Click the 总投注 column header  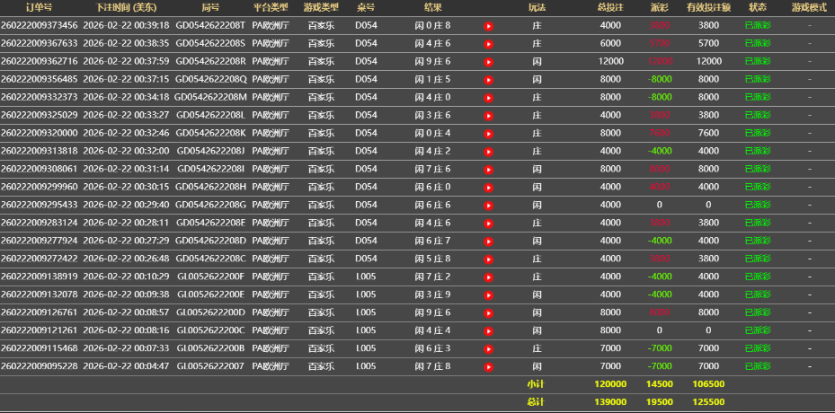click(610, 7)
